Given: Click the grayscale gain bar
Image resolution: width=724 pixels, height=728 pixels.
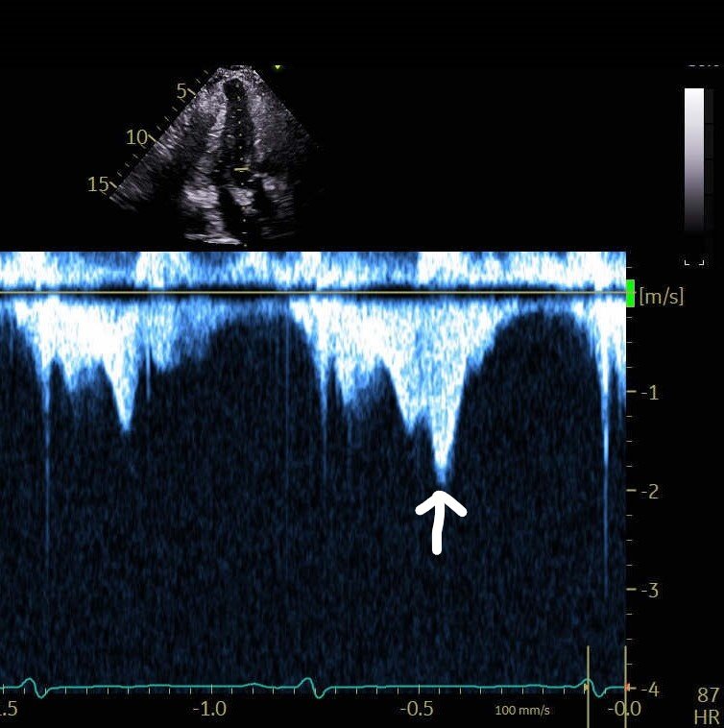Looking at the screenshot, I should [x=694, y=159].
